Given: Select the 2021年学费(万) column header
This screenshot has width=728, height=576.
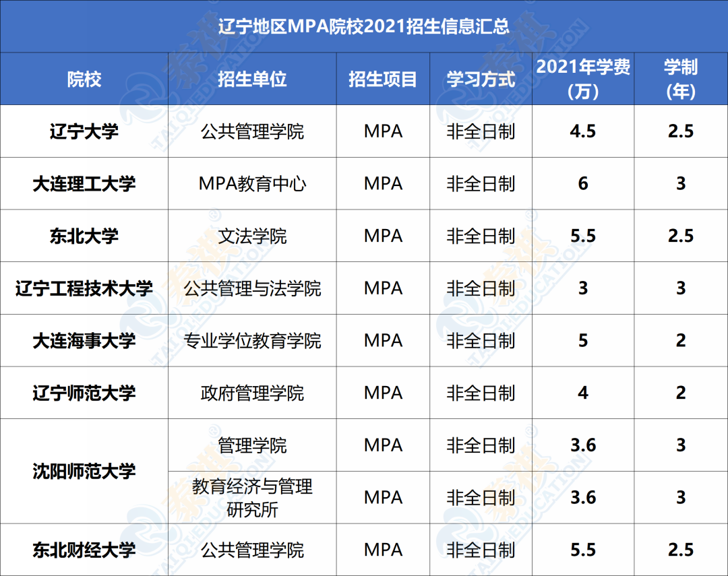Looking at the screenshot, I should (583, 79).
